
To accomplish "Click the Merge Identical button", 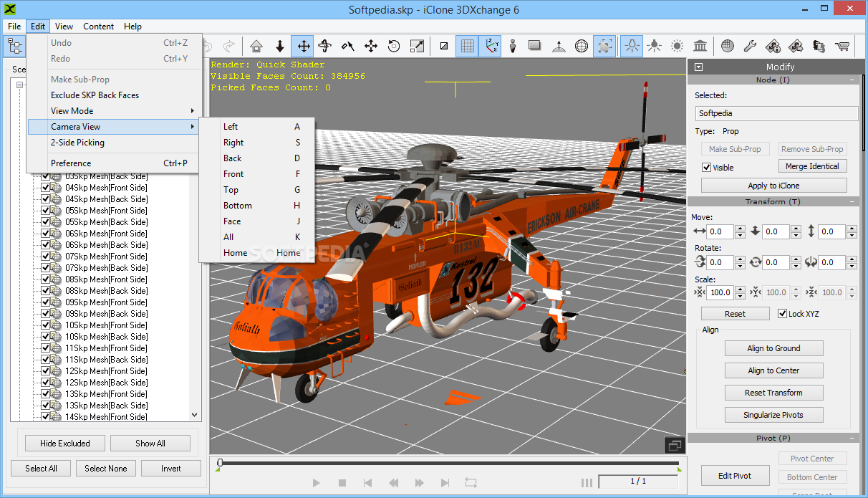I will click(812, 166).
